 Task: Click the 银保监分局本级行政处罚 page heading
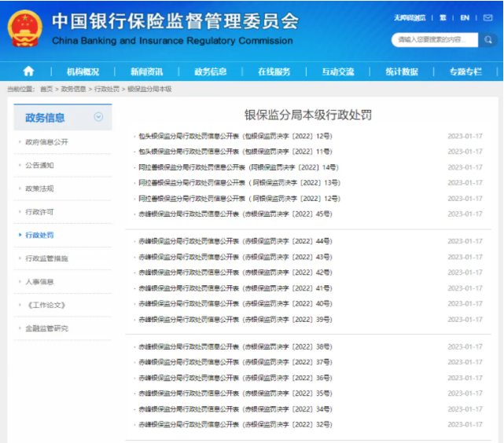[308, 115]
